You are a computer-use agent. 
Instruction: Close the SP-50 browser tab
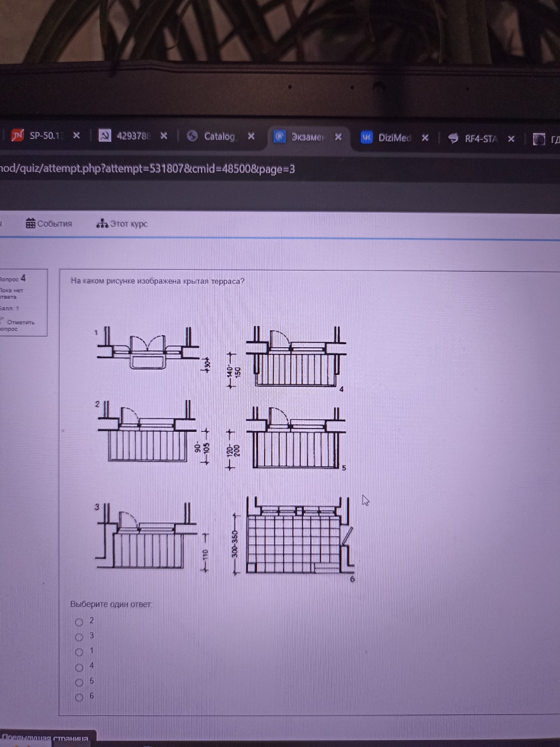point(76,136)
